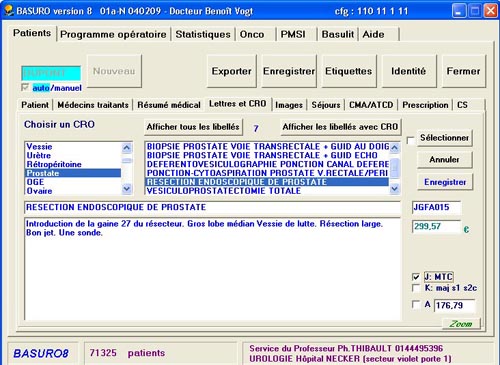Select Rétropéritoine in the organ list

[x=73, y=164]
